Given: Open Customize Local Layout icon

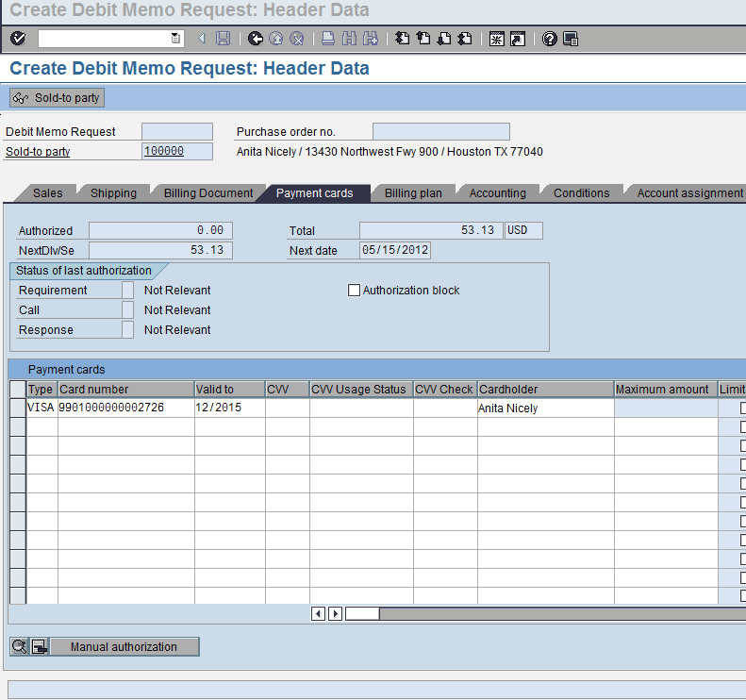Looking at the screenshot, I should [571, 39].
